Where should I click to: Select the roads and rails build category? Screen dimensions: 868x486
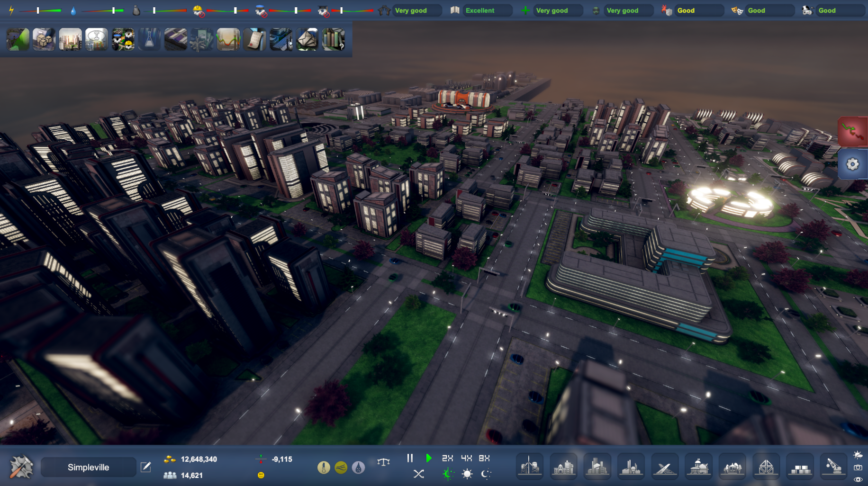point(665,466)
